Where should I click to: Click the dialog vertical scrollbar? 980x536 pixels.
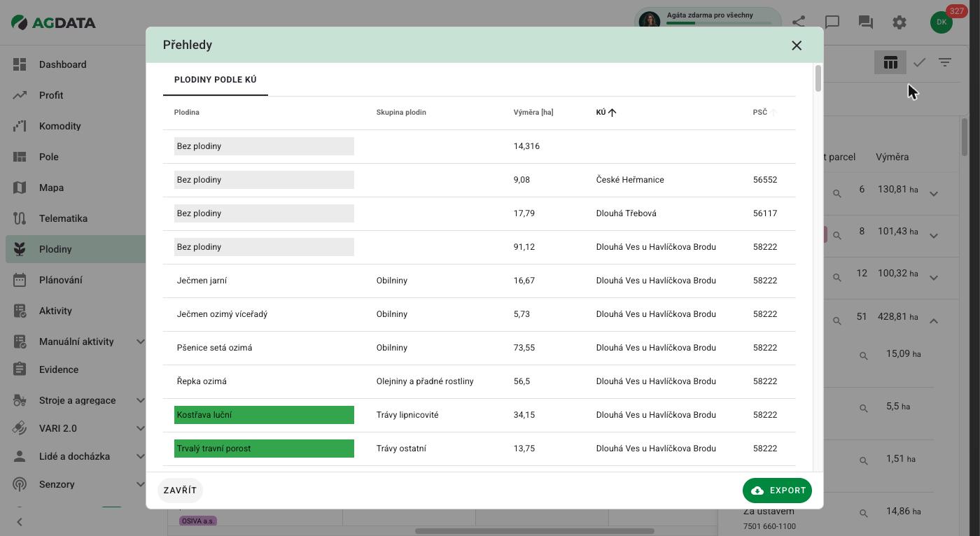tap(818, 78)
